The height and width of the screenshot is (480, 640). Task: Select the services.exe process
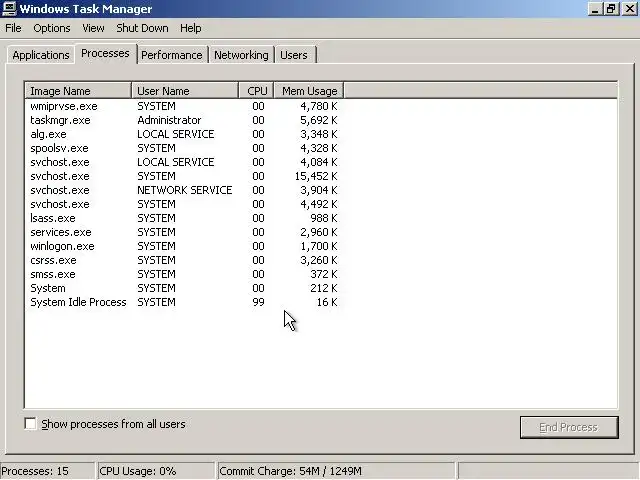(184, 232)
